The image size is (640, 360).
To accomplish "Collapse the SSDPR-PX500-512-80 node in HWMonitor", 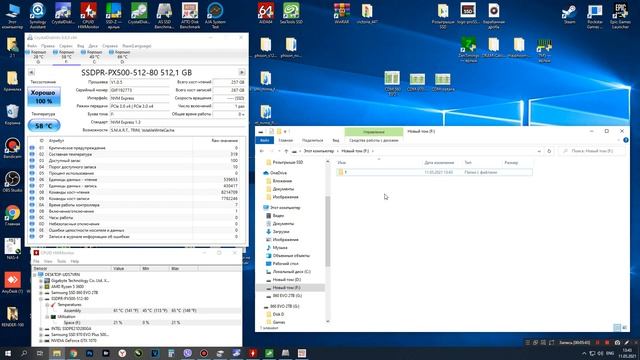I will coord(41,299).
